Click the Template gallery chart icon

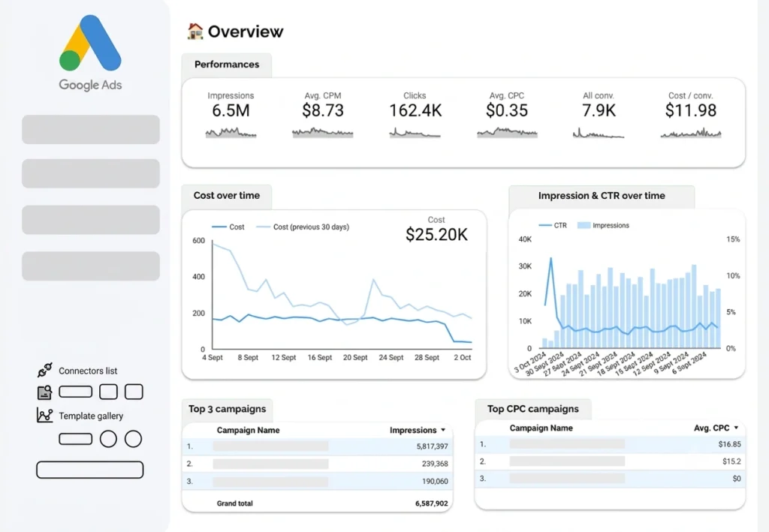(44, 416)
